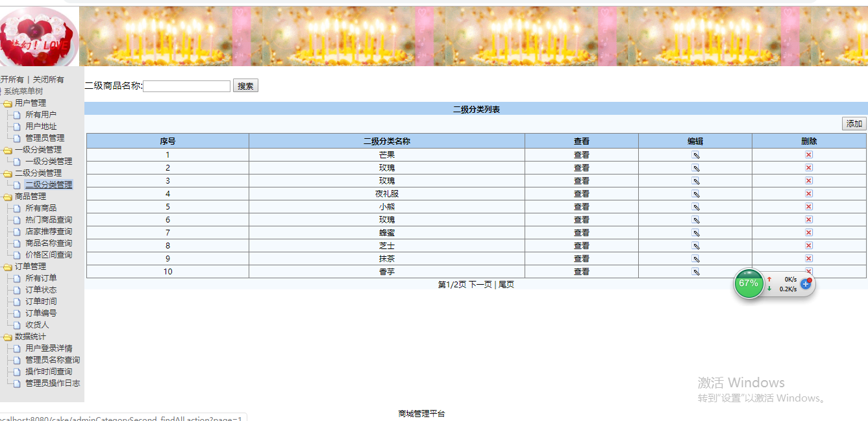
Task: Open 收货人 page
Action: coord(37,325)
